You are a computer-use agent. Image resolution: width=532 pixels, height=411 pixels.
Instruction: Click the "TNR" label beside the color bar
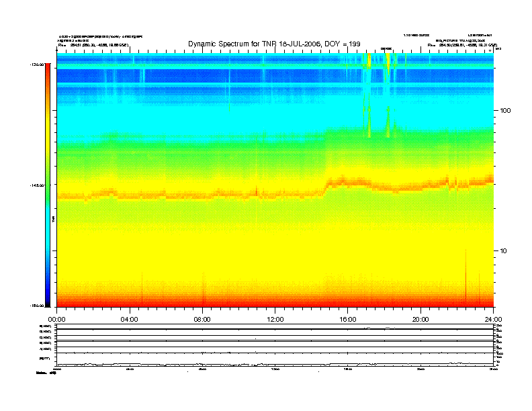[53, 220]
